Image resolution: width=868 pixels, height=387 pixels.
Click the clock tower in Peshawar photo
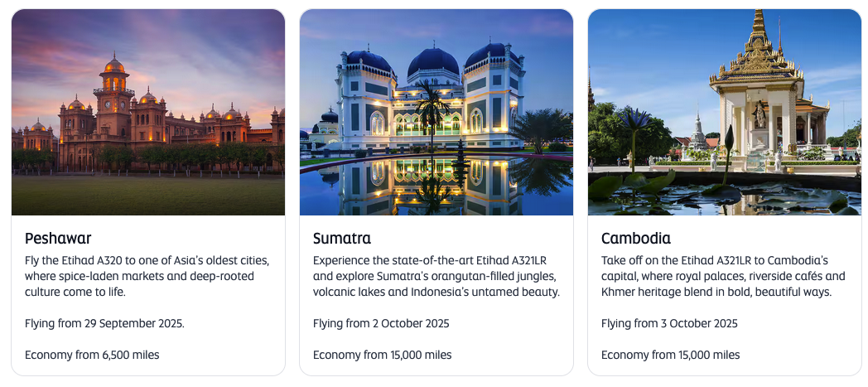[x=114, y=87]
